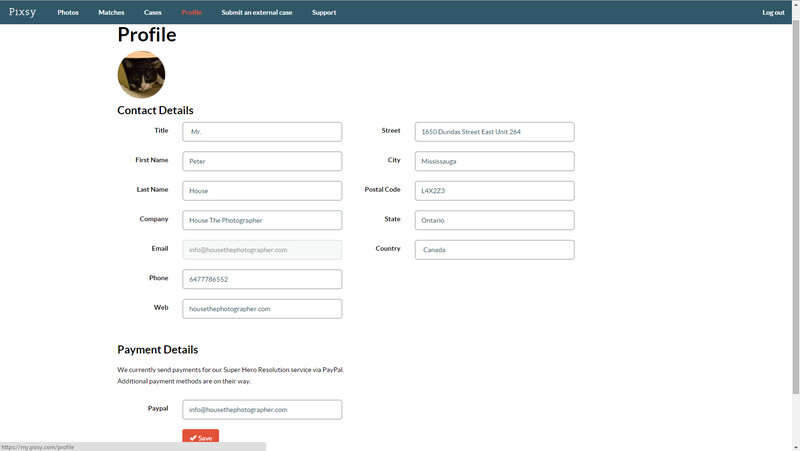Click the Last Name field with House
This screenshot has width=800, height=451.
click(262, 191)
